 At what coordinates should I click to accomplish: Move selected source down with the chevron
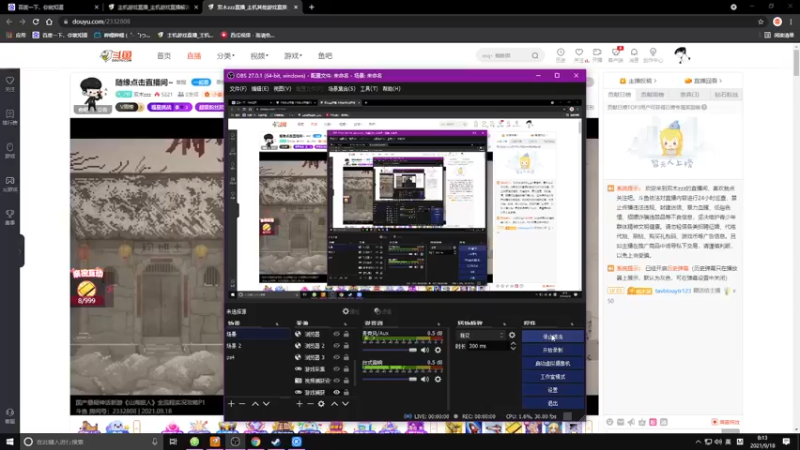pos(345,404)
